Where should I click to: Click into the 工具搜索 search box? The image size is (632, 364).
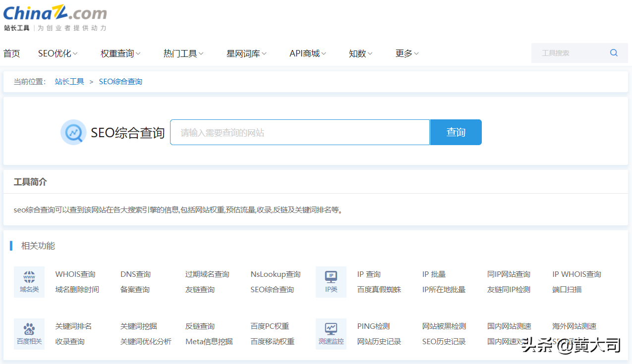click(x=569, y=53)
